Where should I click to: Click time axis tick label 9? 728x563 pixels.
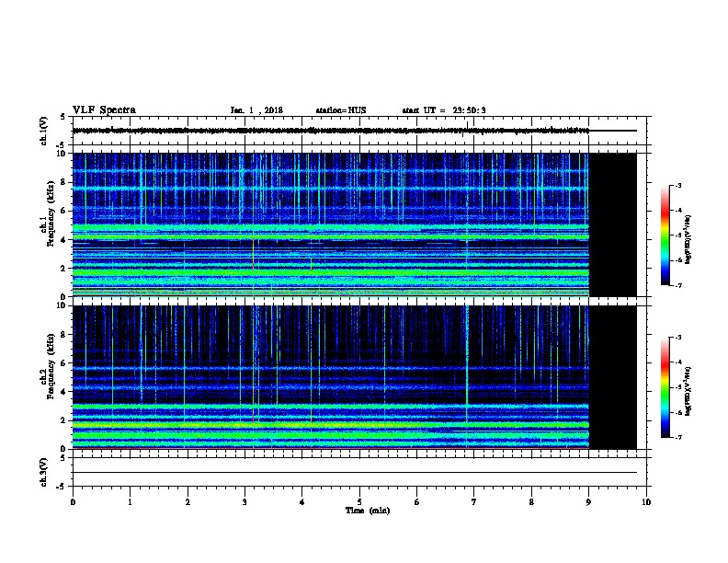pyautogui.click(x=588, y=501)
